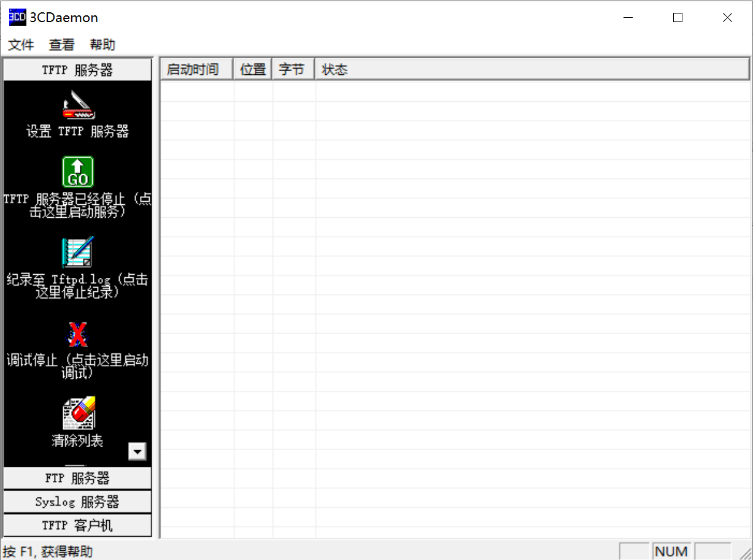Click the 纪录至 Tftpd.log label text
The width and height of the screenshot is (753, 560).
coord(77,286)
